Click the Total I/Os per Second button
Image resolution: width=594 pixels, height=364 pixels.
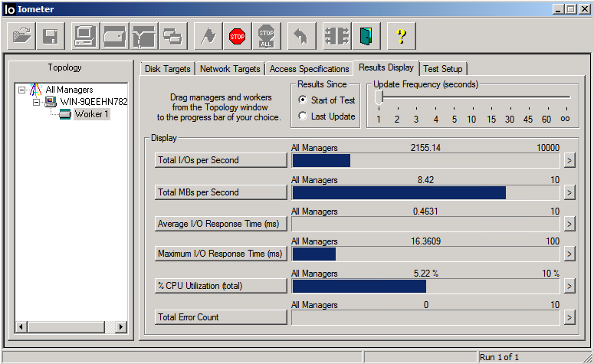(221, 160)
